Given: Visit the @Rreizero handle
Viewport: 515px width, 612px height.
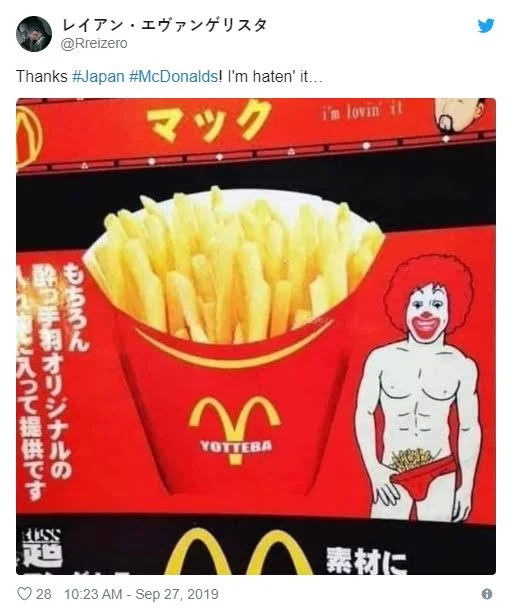Looking at the screenshot, I should click(94, 43).
